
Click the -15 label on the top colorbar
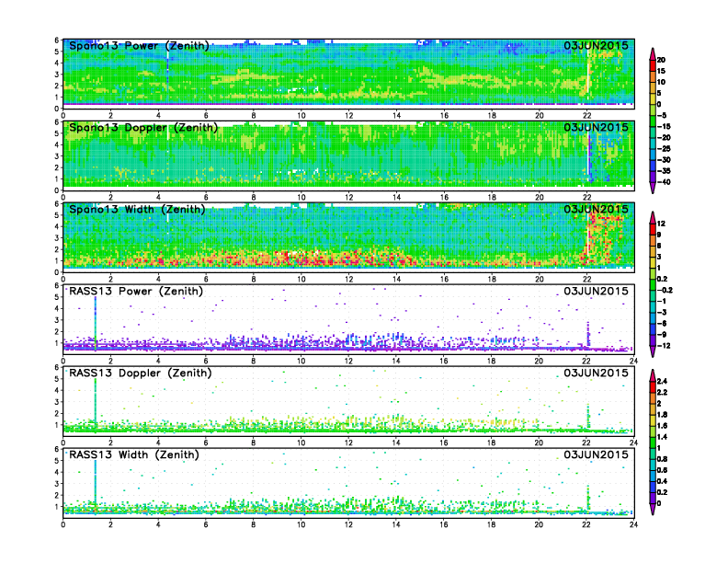coord(664,127)
